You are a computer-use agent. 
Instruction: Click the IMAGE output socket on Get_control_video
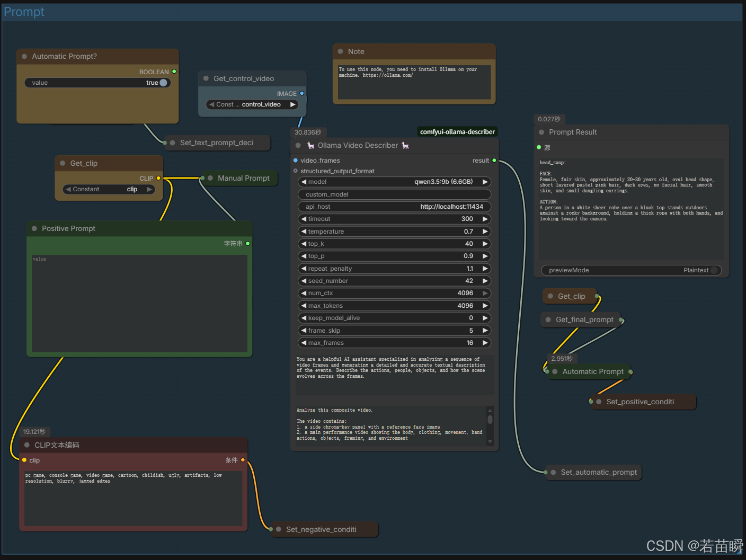[x=302, y=93]
